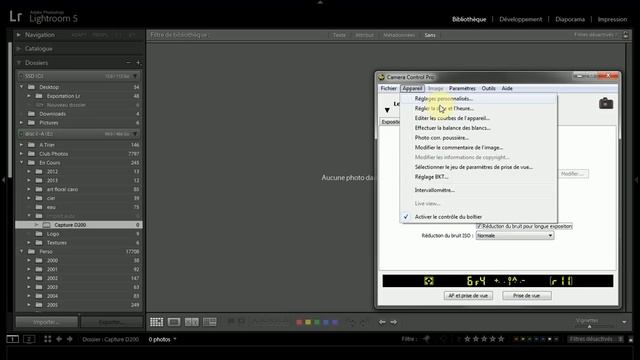Choose Réglages personnalisés menu entry

444,99
